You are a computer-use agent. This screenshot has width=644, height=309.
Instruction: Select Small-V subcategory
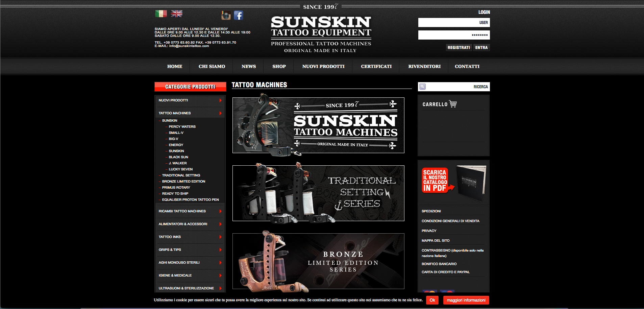coord(176,133)
